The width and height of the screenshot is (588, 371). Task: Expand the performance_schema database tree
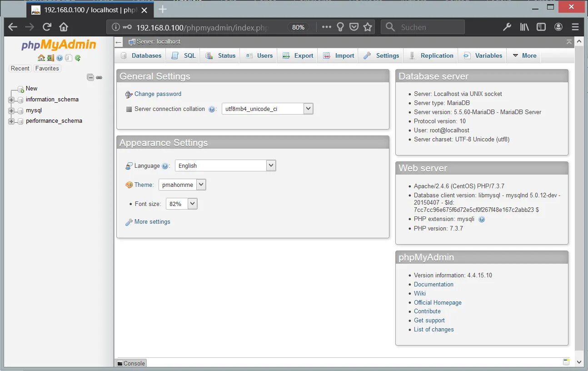point(11,121)
